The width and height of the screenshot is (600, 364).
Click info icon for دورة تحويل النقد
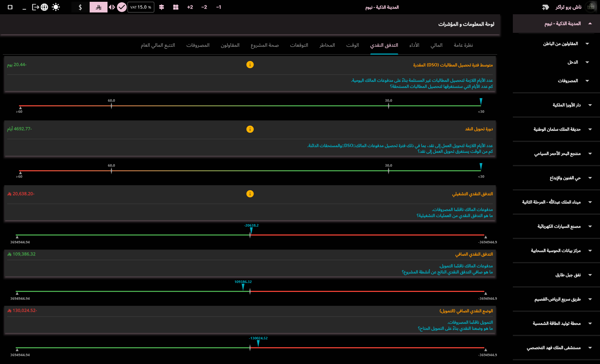[250, 129]
